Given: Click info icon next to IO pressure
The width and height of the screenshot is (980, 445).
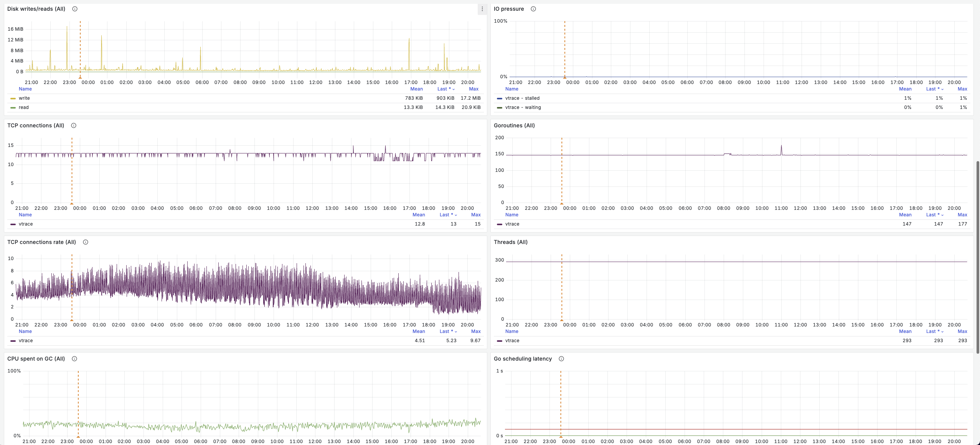Looking at the screenshot, I should click(x=533, y=9).
